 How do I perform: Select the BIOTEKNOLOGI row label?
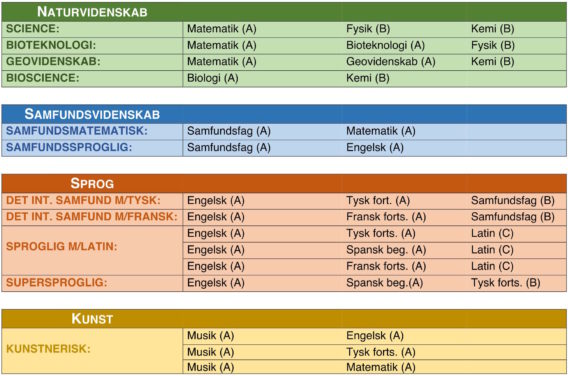tap(51, 45)
